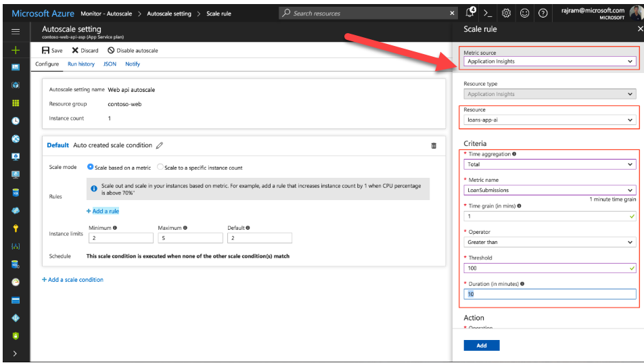Image resolution: width=644 pixels, height=363 pixels.
Task: Open the gauge Monitor icon in sidebar
Action: pyautogui.click(x=16, y=282)
